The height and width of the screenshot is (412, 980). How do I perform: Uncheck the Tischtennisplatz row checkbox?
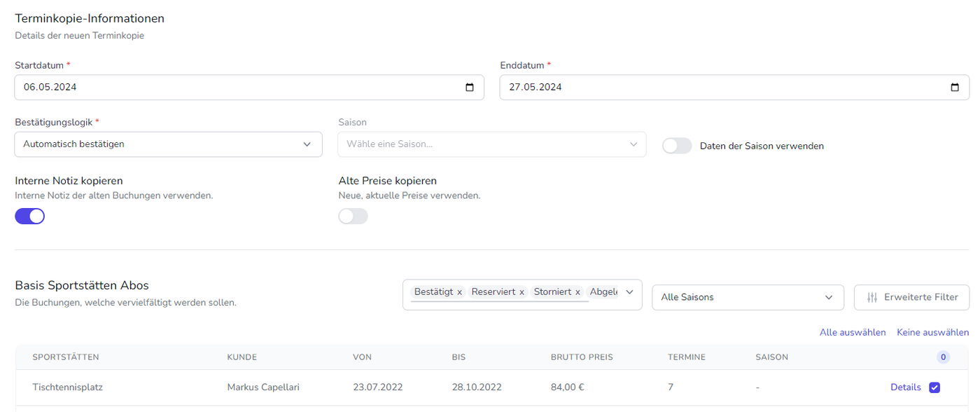pyautogui.click(x=934, y=387)
